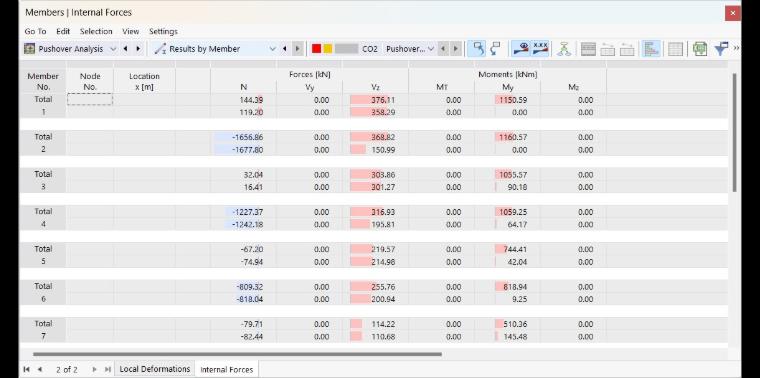Click previous results table arrow

point(285,49)
